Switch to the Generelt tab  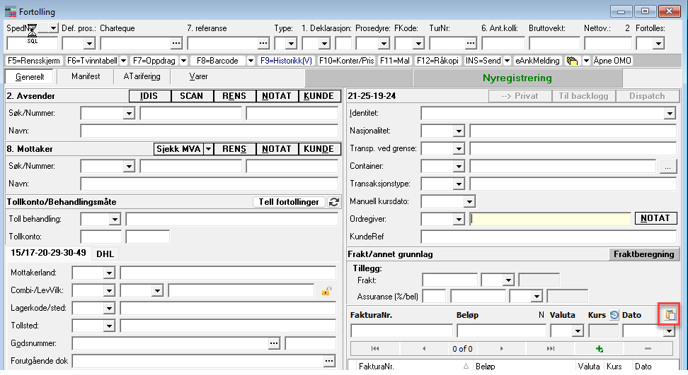click(x=30, y=77)
